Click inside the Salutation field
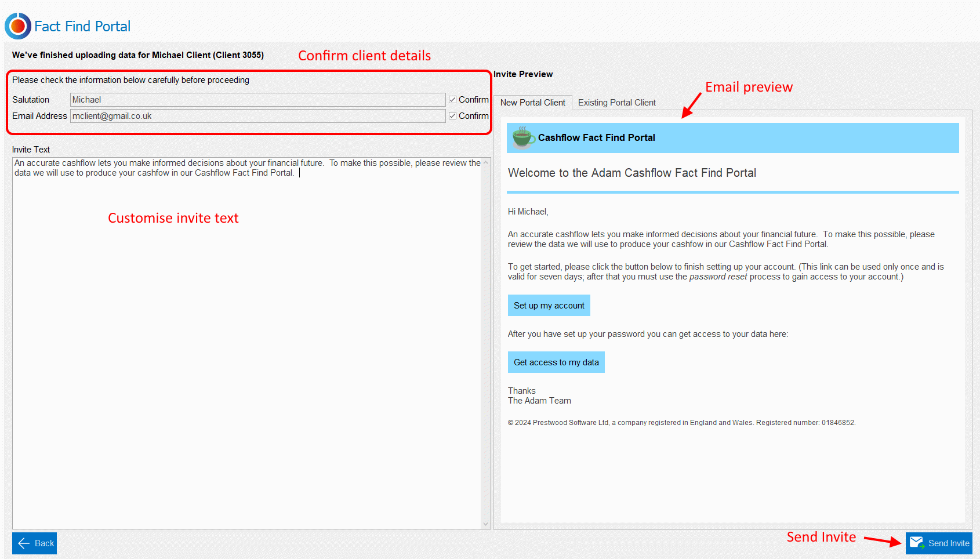This screenshot has width=980, height=559. tap(257, 100)
